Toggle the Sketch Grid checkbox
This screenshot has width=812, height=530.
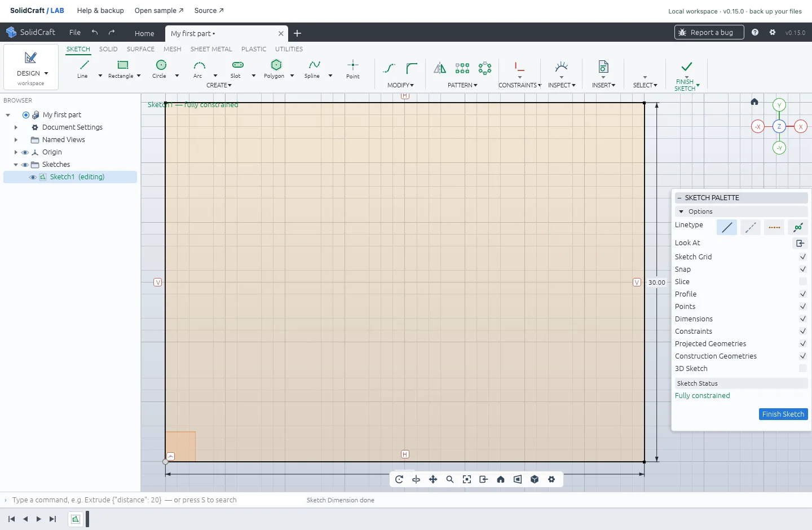[x=803, y=257]
